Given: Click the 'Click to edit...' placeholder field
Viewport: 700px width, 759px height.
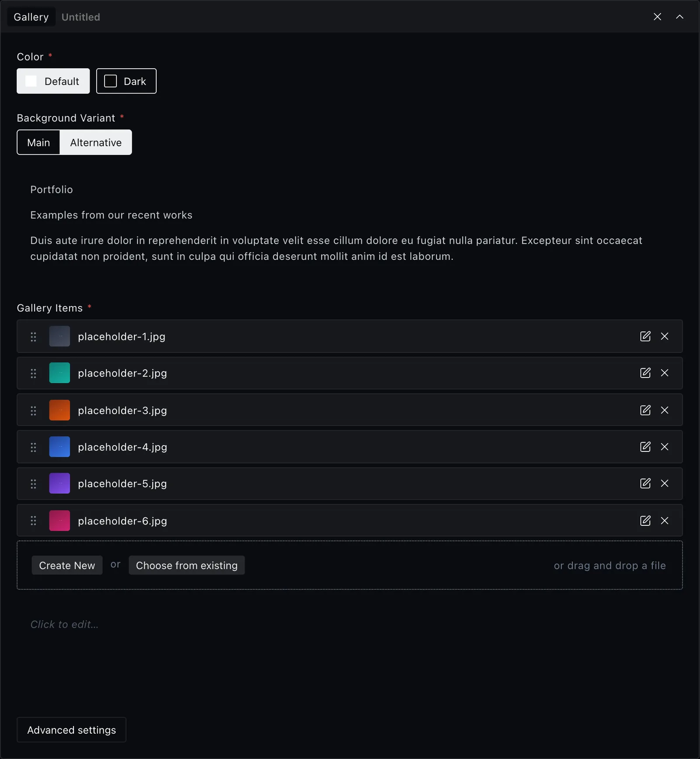Looking at the screenshot, I should [x=64, y=624].
